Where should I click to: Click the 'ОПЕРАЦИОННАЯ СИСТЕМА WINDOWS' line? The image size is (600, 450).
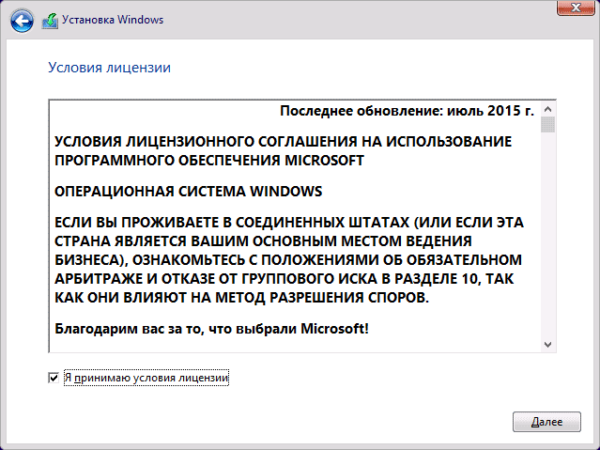pos(188,191)
